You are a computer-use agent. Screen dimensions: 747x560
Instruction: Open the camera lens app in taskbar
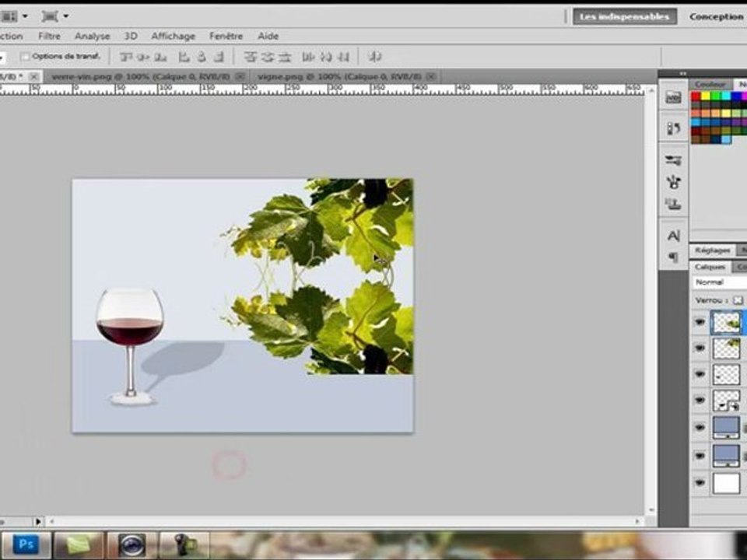pos(132,544)
